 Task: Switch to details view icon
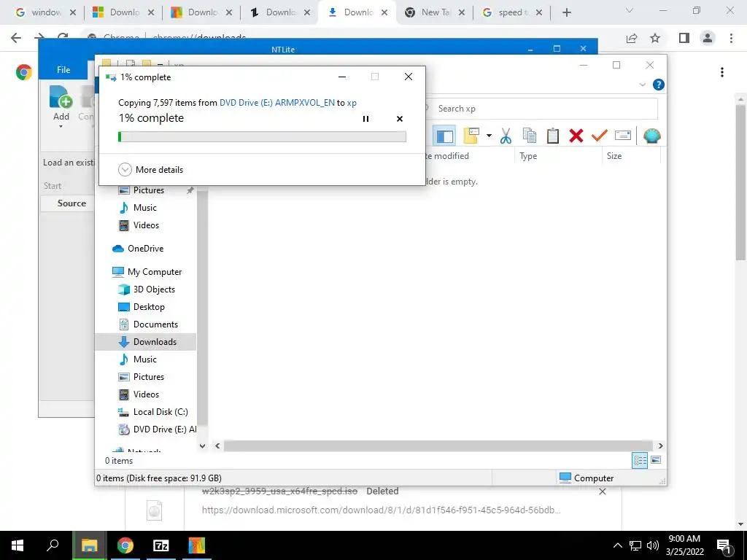tap(640, 460)
